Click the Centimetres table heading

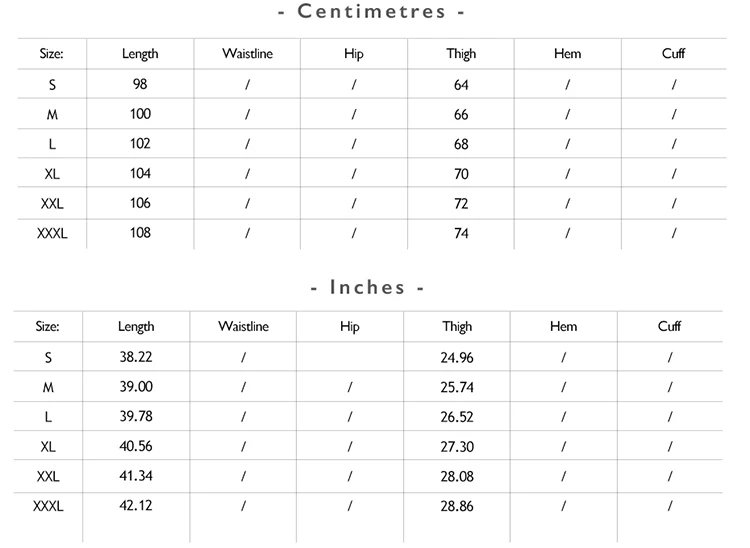click(371, 11)
